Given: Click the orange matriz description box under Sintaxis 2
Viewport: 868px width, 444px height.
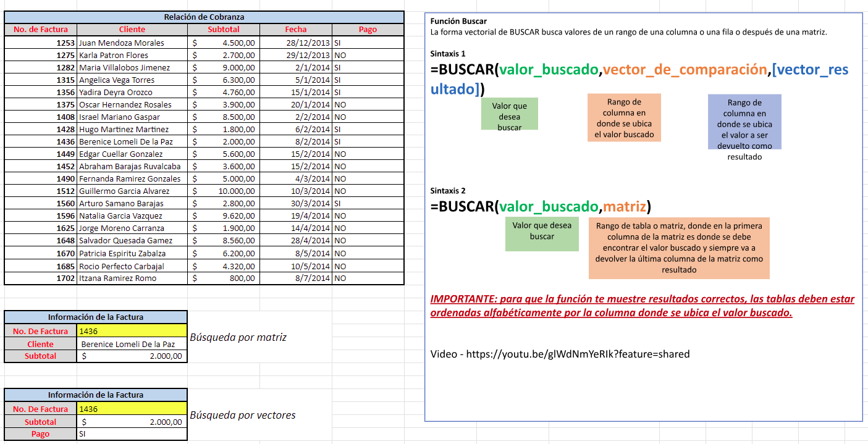Looking at the screenshot, I should (x=679, y=248).
